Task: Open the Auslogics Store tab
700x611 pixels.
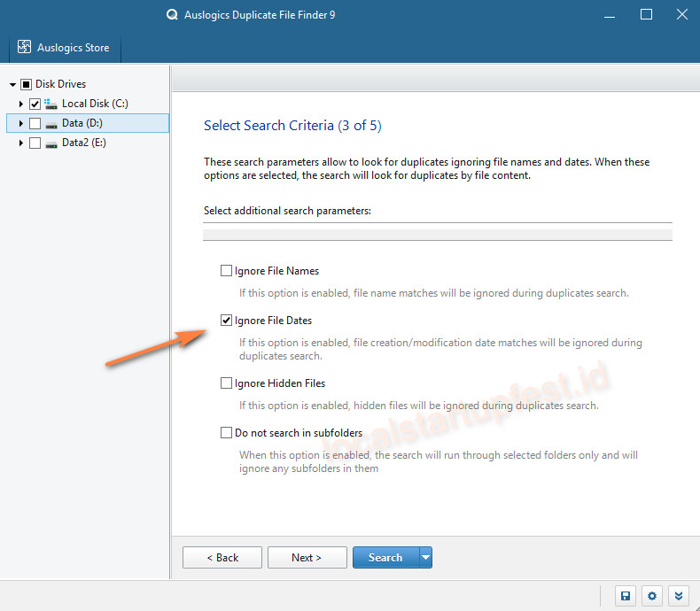Action: pos(65,48)
